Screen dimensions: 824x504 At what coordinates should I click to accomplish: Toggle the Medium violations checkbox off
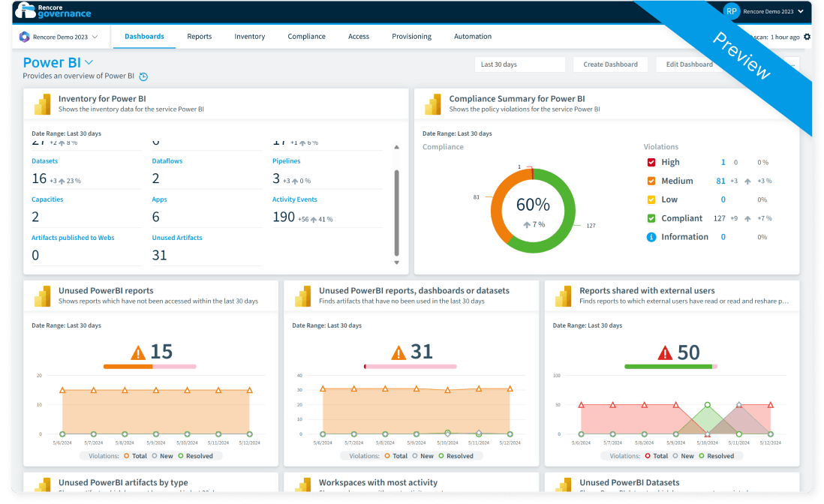click(x=652, y=181)
